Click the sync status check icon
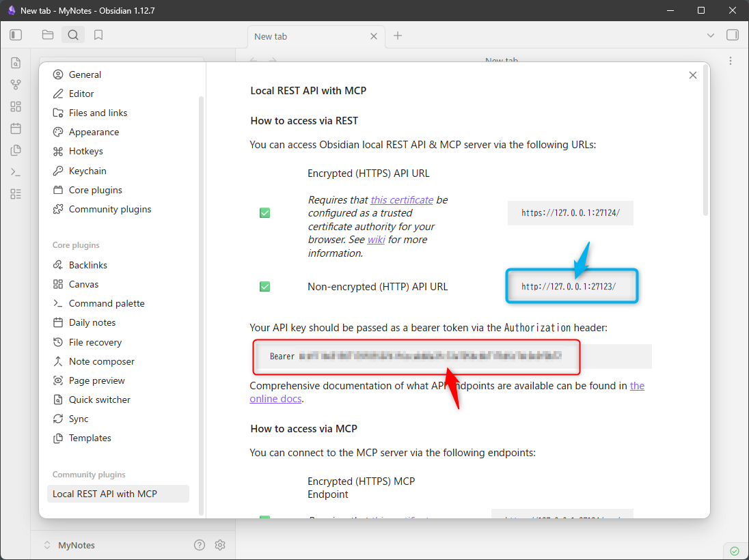 tap(735, 550)
